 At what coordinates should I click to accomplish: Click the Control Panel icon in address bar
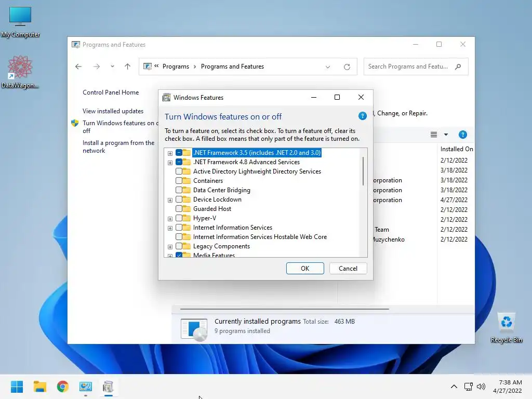147,66
